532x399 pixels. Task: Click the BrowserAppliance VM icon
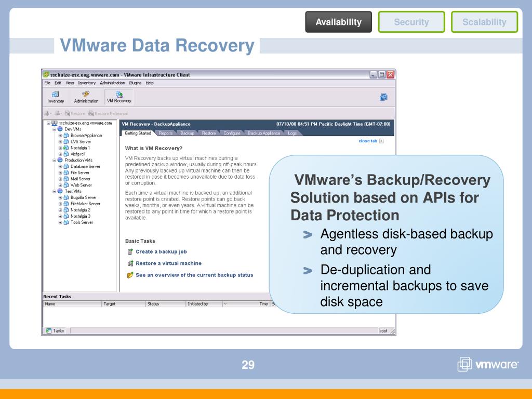point(66,136)
